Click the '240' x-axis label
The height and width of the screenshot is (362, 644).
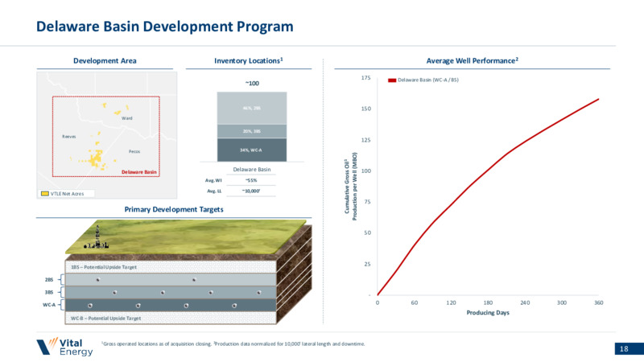point(525,303)
